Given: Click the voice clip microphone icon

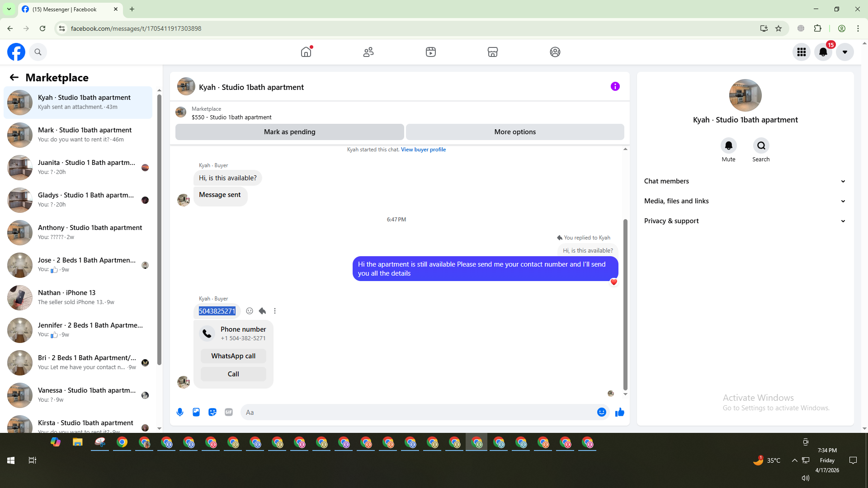Looking at the screenshot, I should point(180,412).
